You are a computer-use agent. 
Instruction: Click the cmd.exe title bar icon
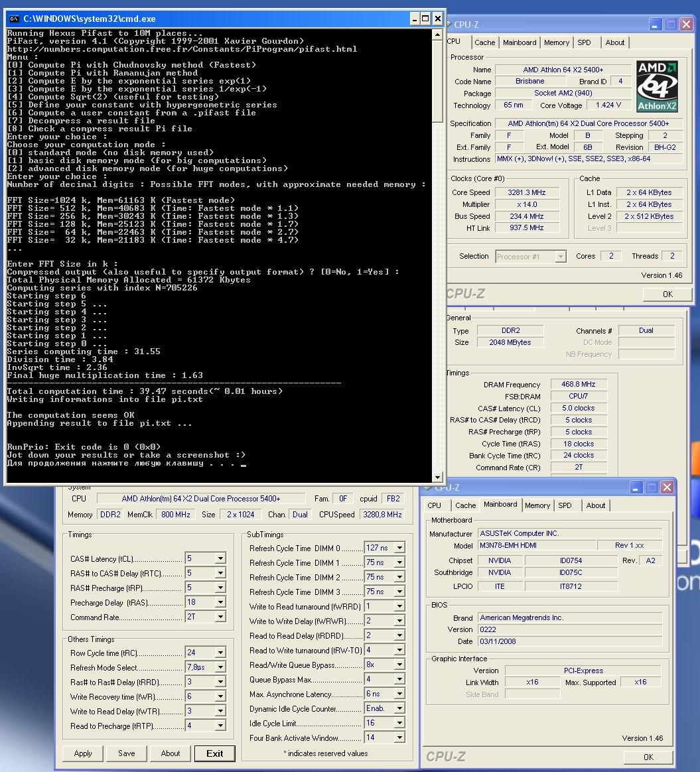pyautogui.click(x=14, y=19)
